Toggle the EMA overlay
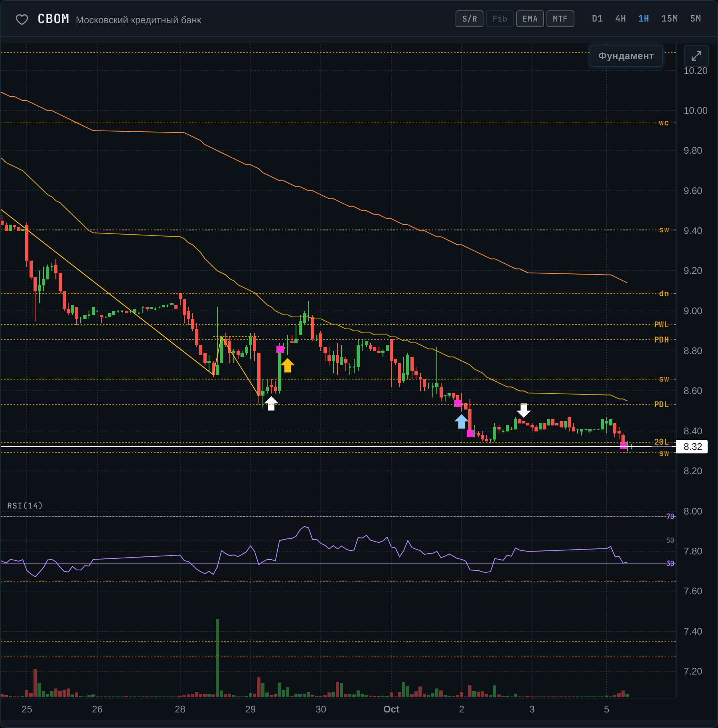 (x=530, y=19)
